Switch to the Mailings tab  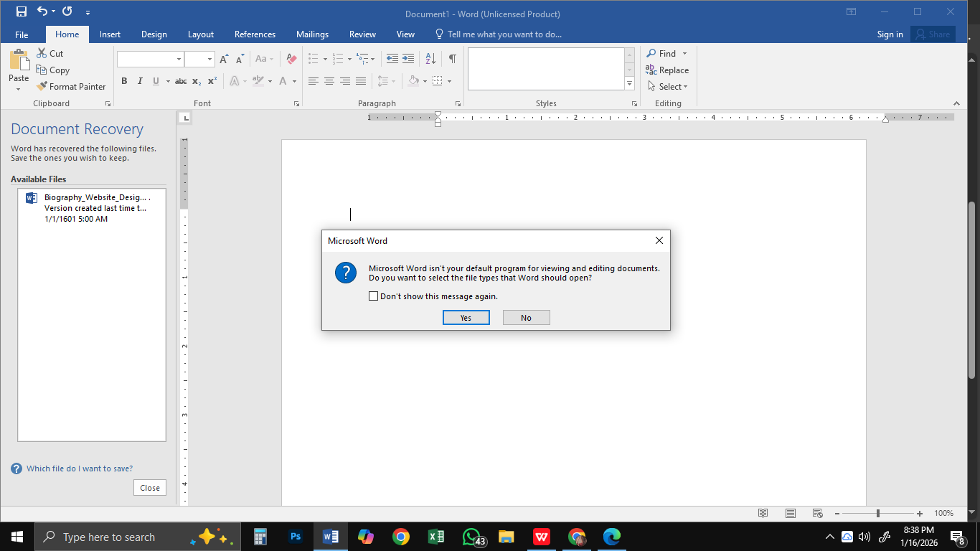point(312,34)
